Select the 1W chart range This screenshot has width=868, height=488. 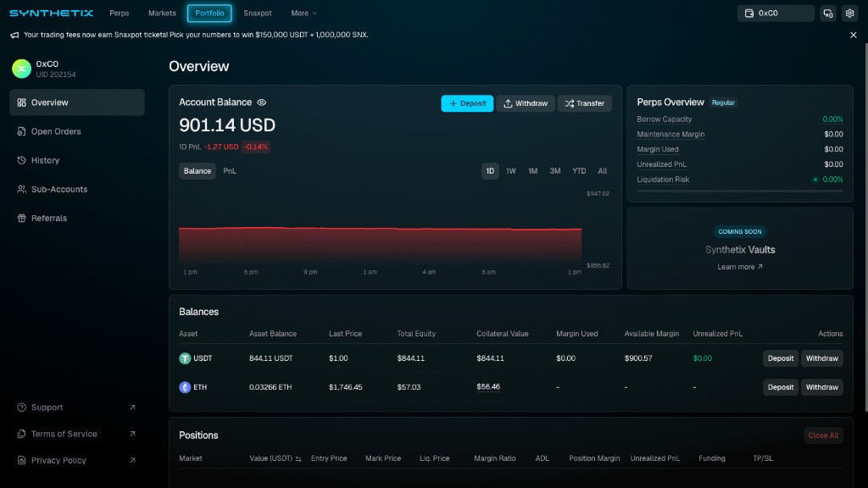(511, 171)
